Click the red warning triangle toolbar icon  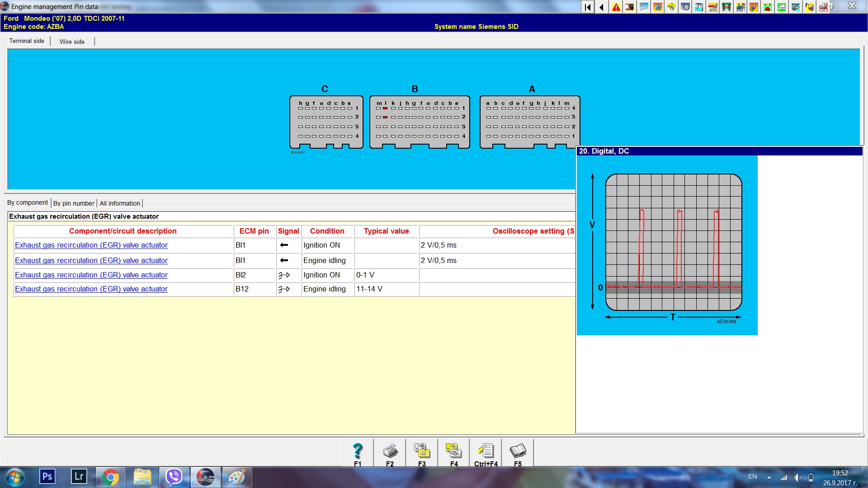(616, 7)
